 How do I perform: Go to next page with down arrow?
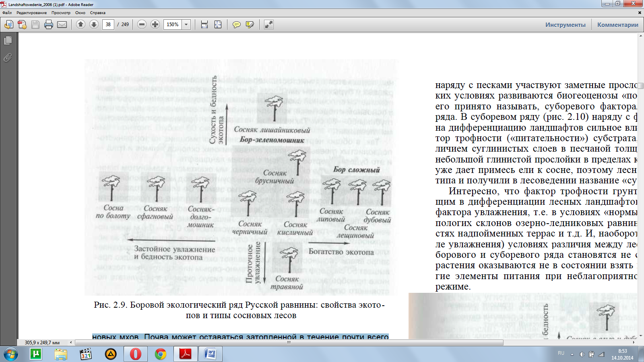pyautogui.click(x=94, y=25)
